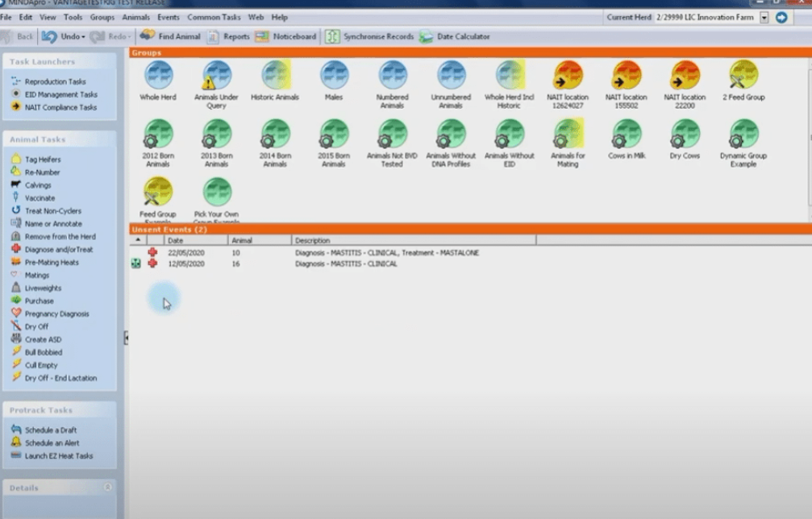Viewport: 812px width, 519px height.
Task: Click Find Animal in toolbar
Action: [170, 36]
